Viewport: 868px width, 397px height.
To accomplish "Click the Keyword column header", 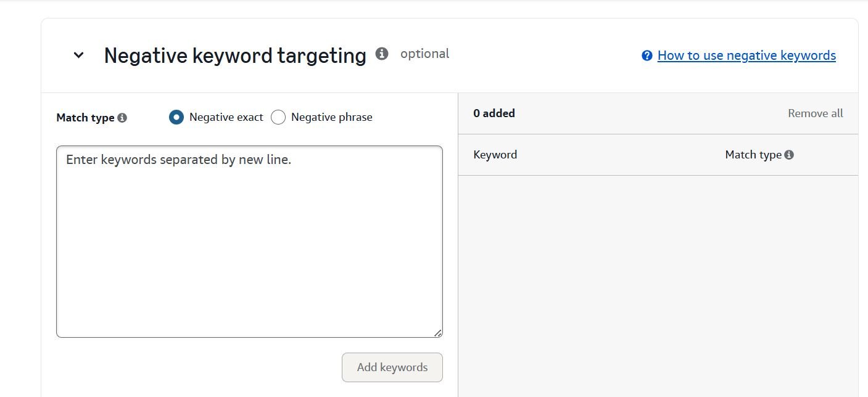I will tap(495, 155).
